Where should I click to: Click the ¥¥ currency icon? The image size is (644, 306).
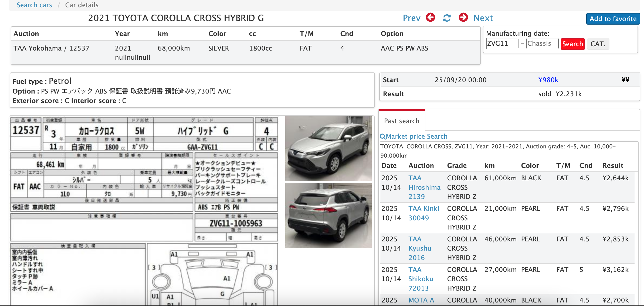pyautogui.click(x=625, y=80)
